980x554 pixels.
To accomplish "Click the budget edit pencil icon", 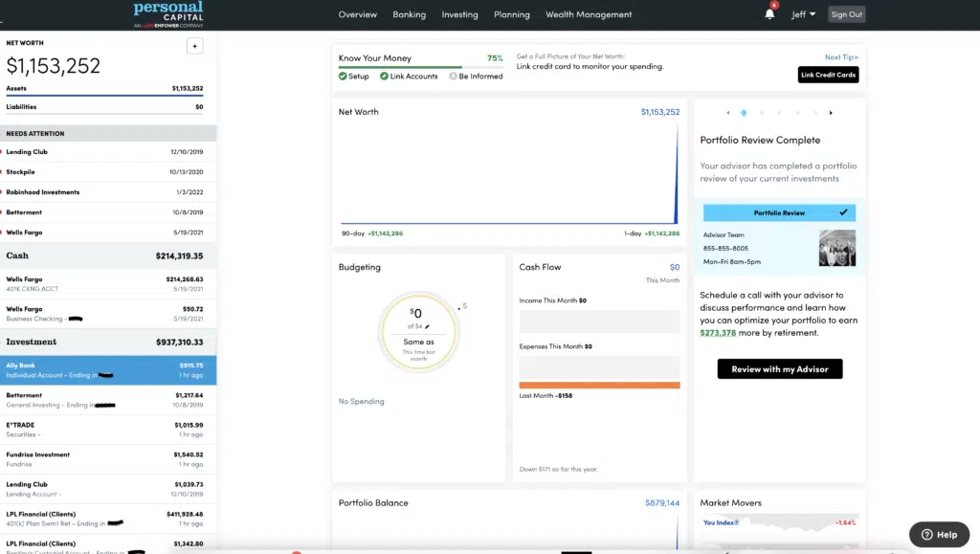I will tap(428, 326).
